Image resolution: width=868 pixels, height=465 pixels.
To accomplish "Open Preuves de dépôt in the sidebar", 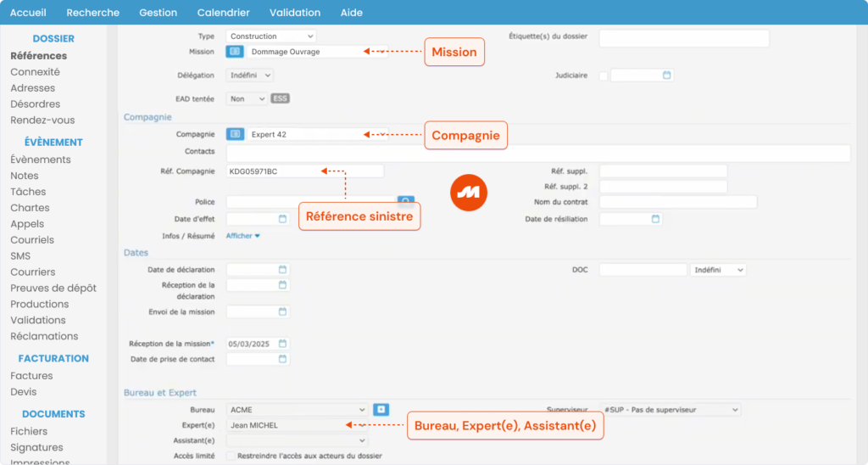I will coord(53,288).
